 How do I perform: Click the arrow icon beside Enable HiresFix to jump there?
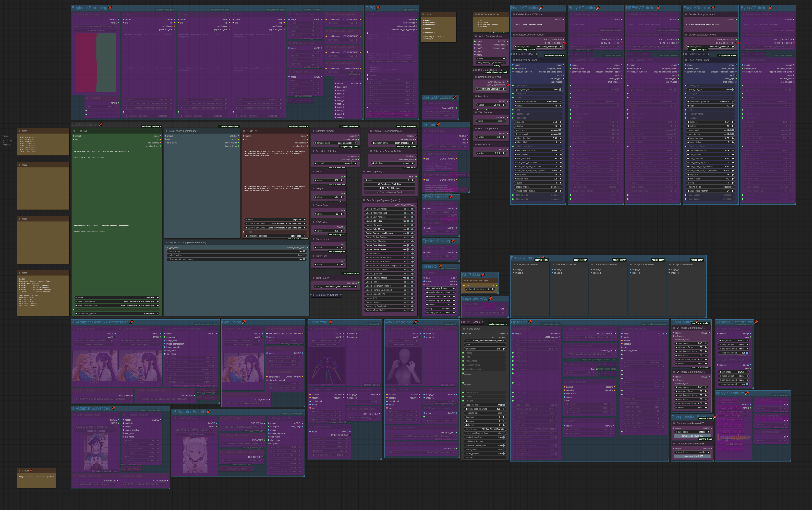[x=412, y=253]
